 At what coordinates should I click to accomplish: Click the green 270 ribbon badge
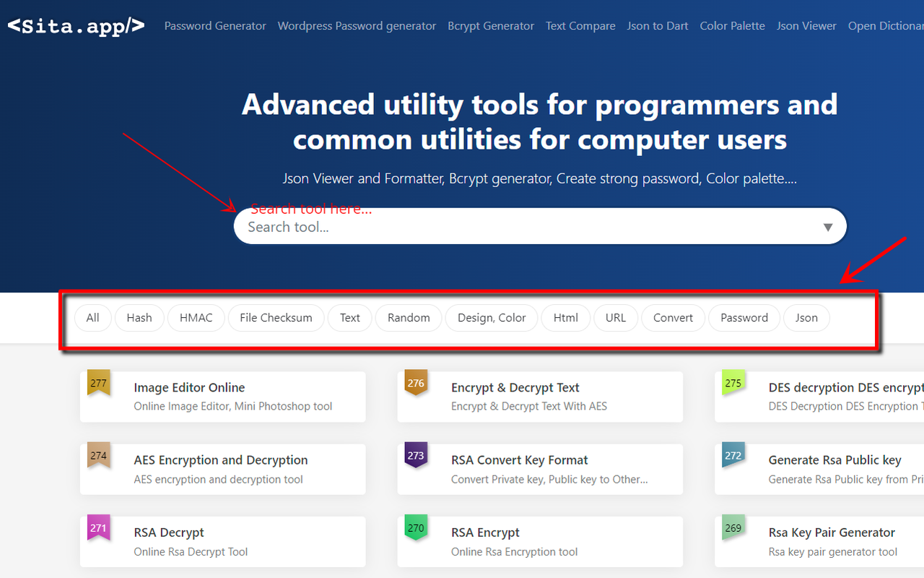coord(416,527)
